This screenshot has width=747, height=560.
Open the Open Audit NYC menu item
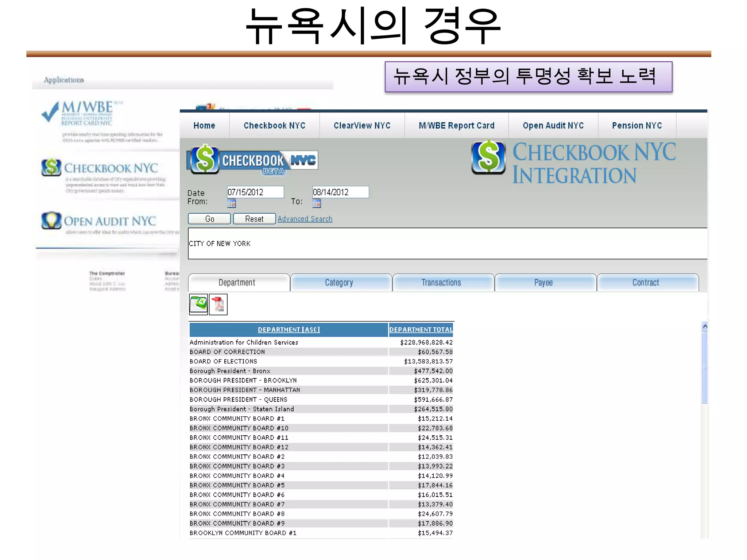pyautogui.click(x=553, y=125)
